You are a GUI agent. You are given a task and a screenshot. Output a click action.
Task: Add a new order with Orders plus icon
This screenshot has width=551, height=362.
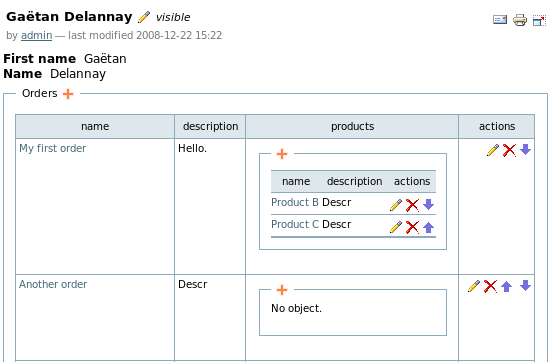(68, 94)
